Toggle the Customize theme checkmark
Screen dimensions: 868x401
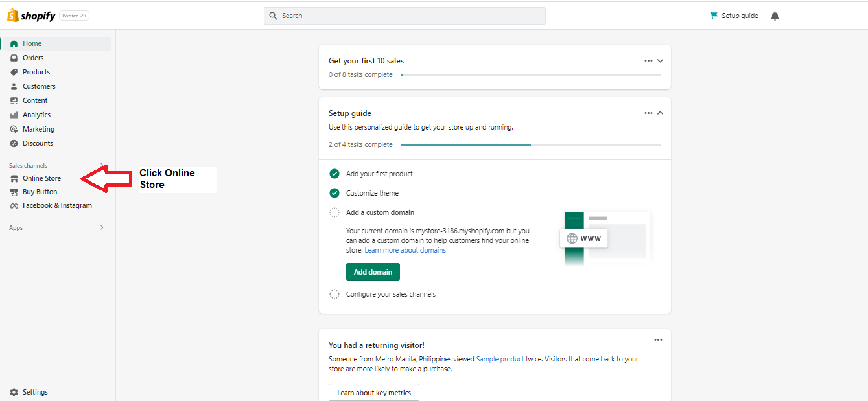click(x=334, y=193)
